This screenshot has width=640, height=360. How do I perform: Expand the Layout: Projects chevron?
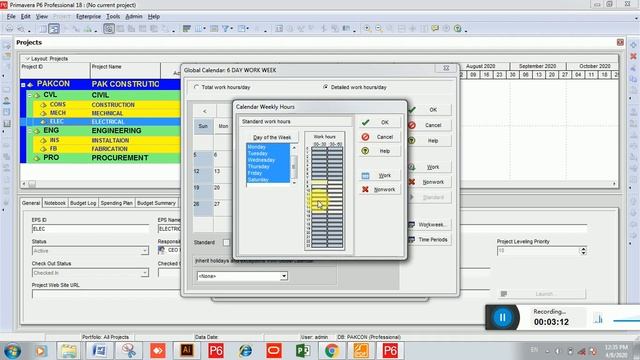27,59
